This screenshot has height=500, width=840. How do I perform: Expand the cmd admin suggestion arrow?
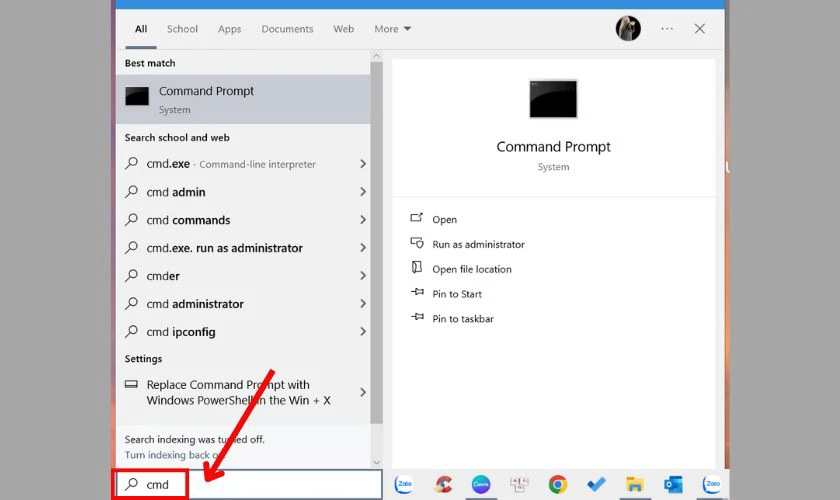point(363,191)
